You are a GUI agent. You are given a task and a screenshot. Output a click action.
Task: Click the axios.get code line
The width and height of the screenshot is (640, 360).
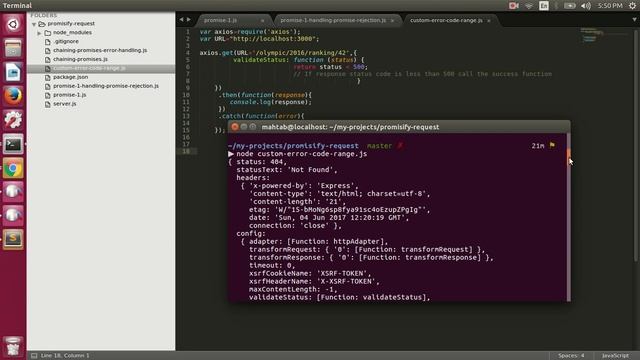point(278,53)
